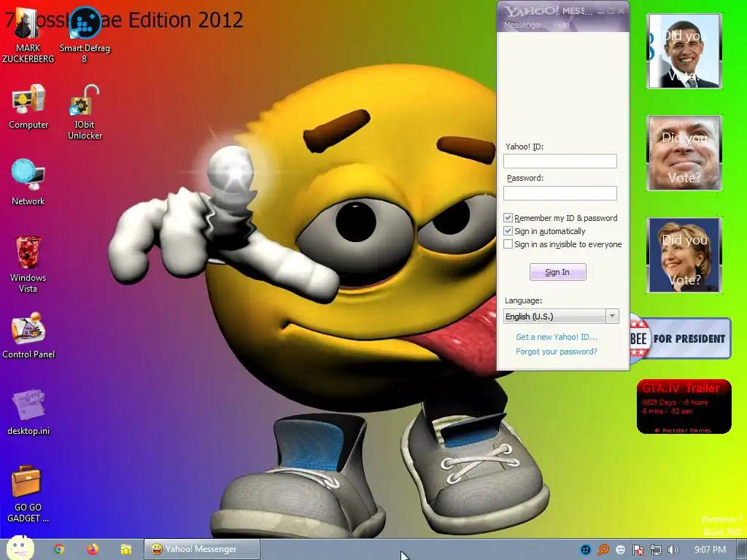Open the Network desktop icon
This screenshot has width=747, height=560.
tap(28, 182)
